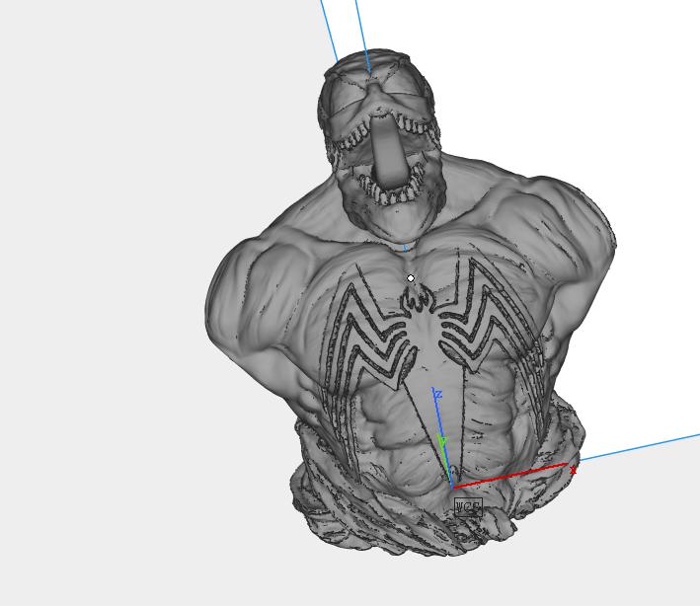700x606 pixels.
Task: Click the engraved VCE mark on model base
Action: click(x=468, y=507)
